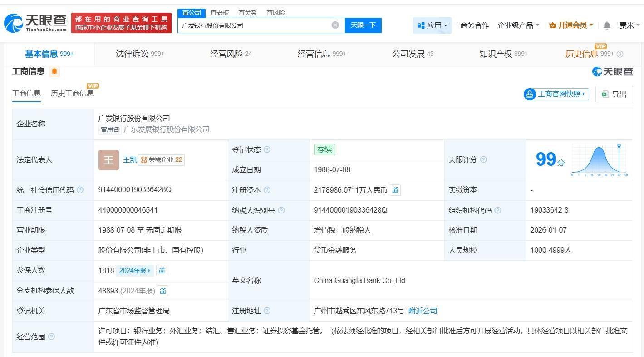
Task: Open the 附近公司 link near registered address
Action: pos(422,311)
